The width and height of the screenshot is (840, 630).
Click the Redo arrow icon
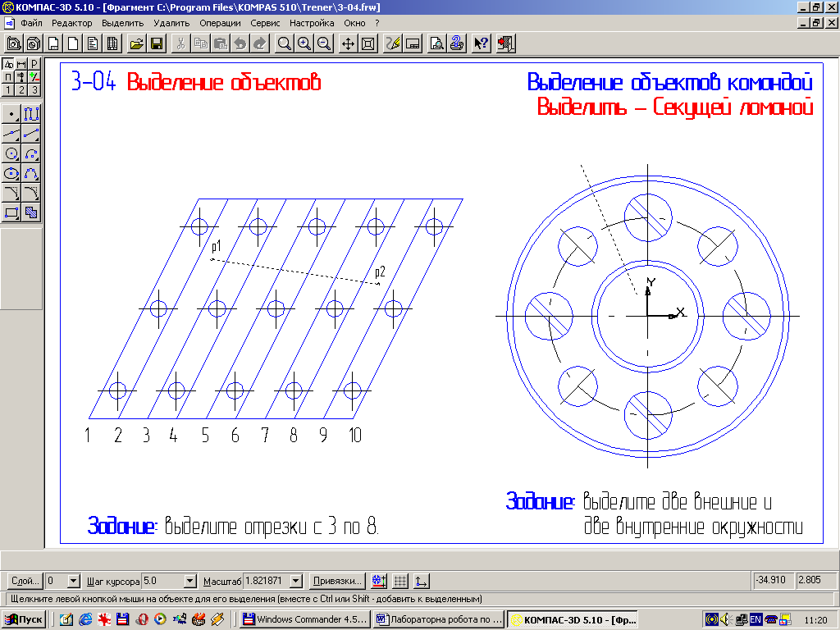(260, 43)
